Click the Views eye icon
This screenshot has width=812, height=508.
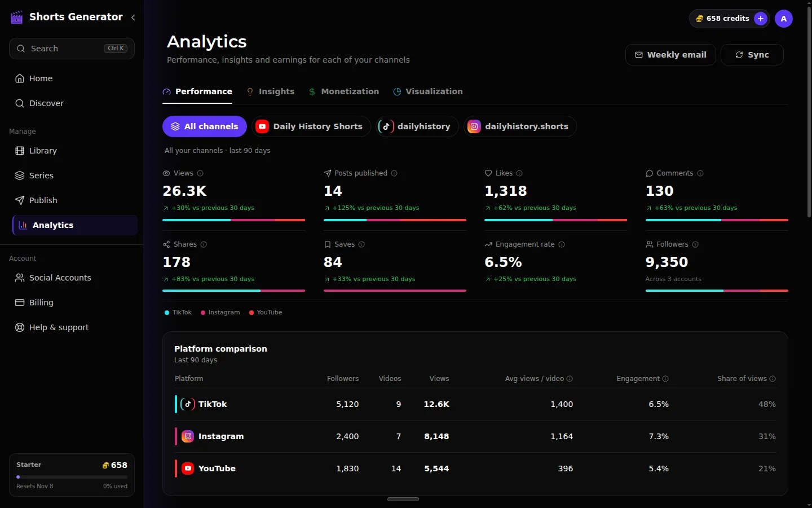(166, 173)
